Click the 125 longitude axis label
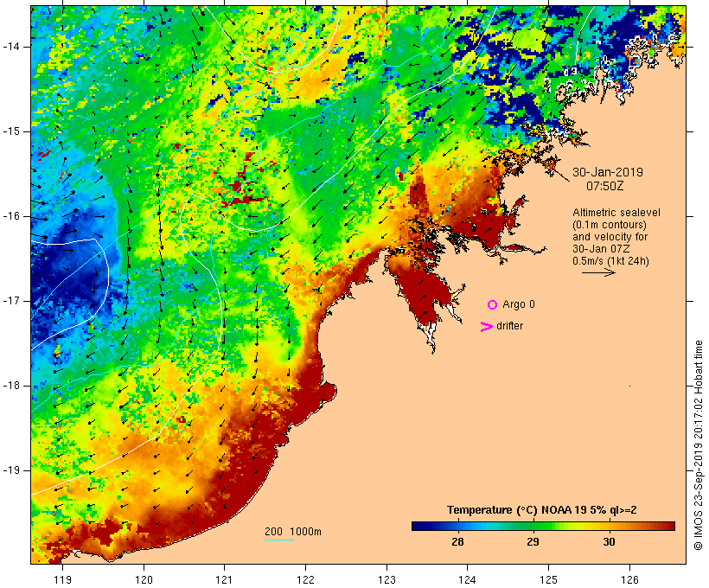Viewport: 709px width, 588px height. [548, 579]
